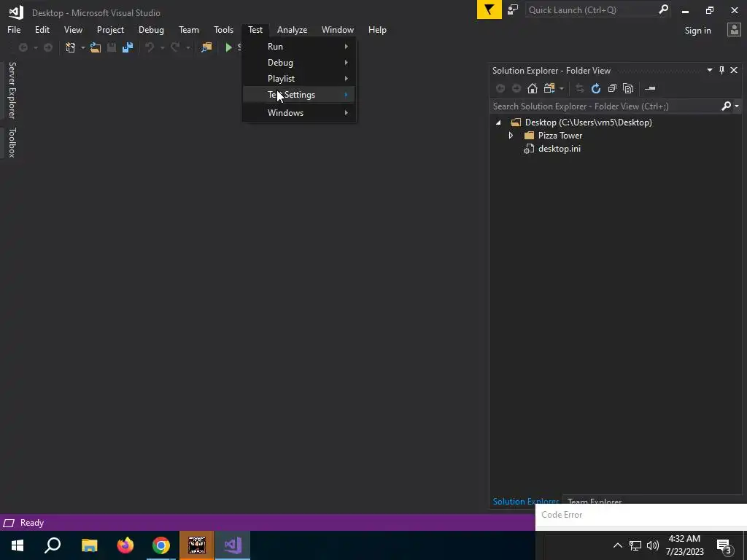Pin the Solution Explorer with Auto Hide icon

(721, 70)
